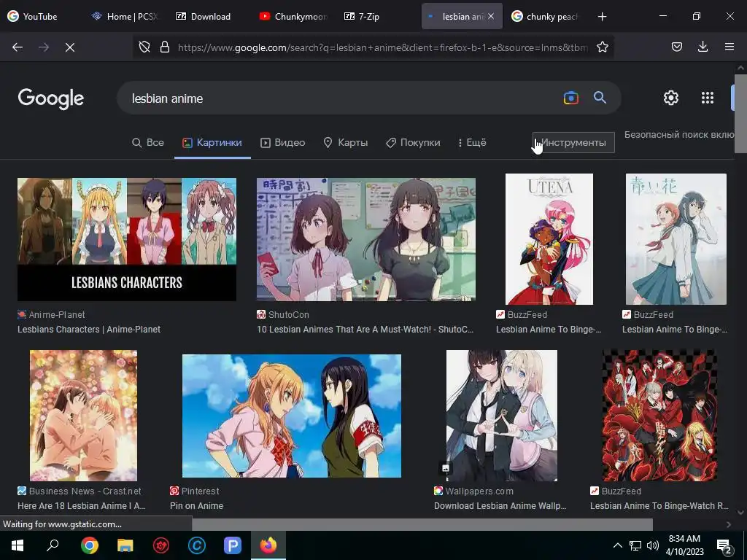Open the Google apps grid
Viewport: 747px width, 560px height.
[708, 98]
